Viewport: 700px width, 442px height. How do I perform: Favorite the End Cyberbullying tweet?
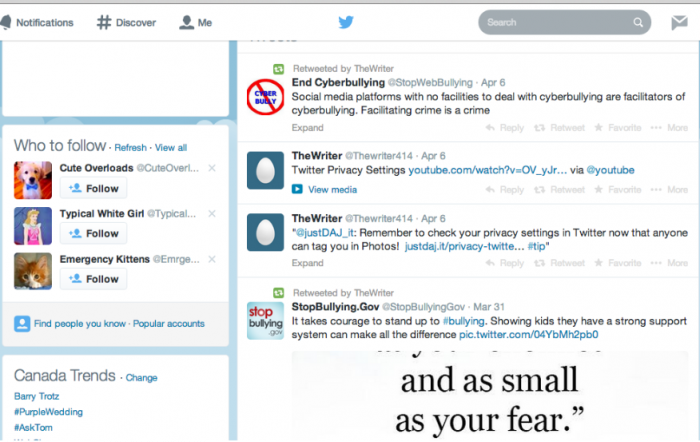point(618,128)
